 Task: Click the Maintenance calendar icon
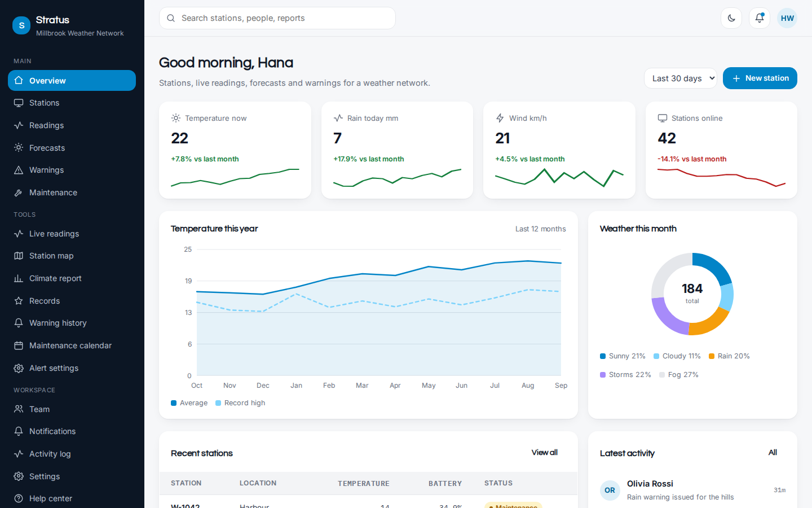coord(19,345)
